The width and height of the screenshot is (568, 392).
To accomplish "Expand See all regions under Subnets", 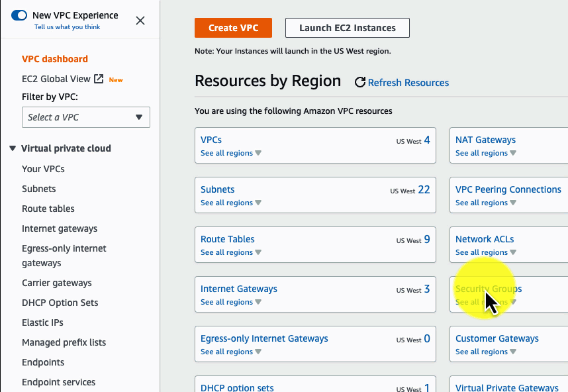I will pos(227,202).
